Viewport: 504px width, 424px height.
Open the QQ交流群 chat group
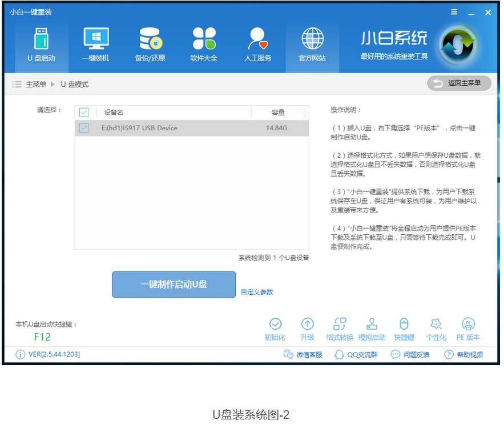(x=356, y=355)
